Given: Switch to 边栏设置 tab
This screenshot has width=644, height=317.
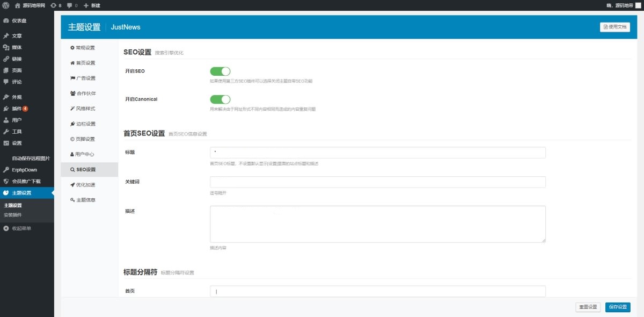Looking at the screenshot, I should [x=90, y=124].
